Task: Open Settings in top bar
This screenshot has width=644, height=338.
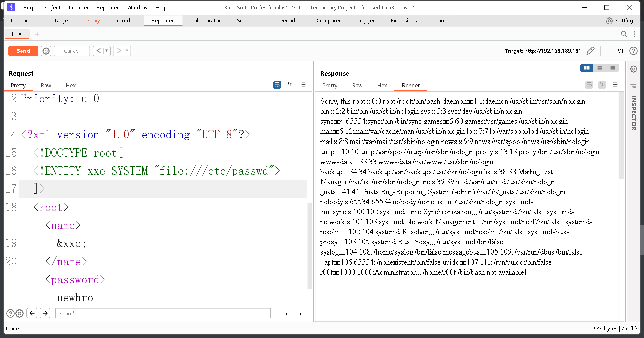Action: 621,21
